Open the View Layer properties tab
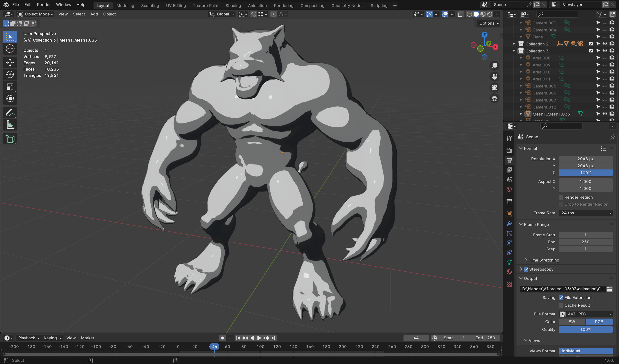This screenshot has height=364, width=619. 509,170
